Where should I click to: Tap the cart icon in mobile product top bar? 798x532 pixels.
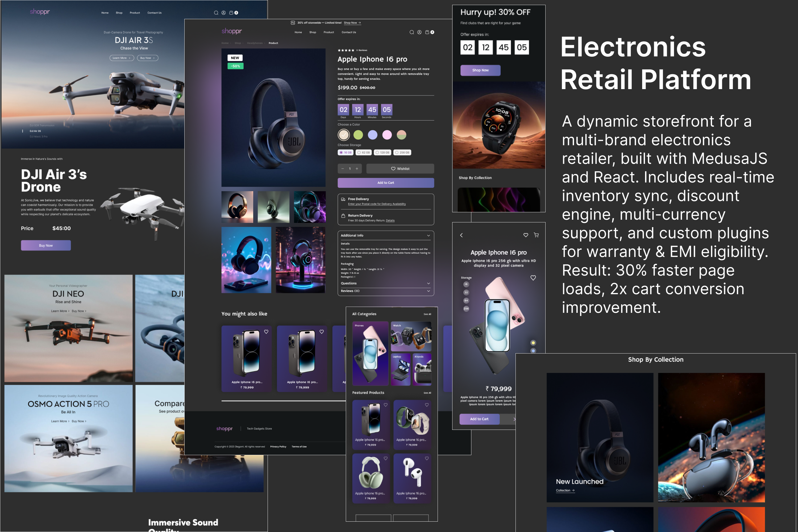[x=537, y=235]
